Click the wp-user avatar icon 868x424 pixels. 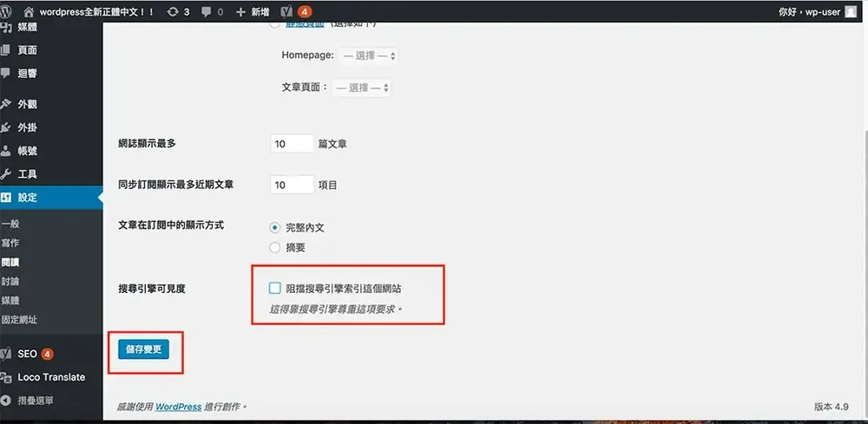coord(851,11)
